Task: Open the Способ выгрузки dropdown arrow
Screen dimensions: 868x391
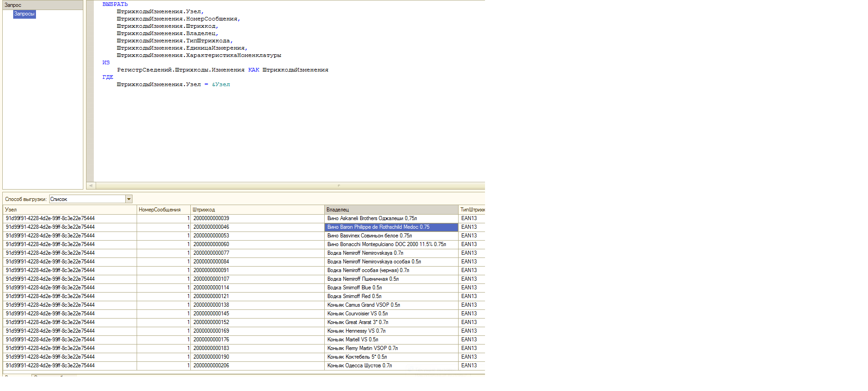Action: coord(129,199)
